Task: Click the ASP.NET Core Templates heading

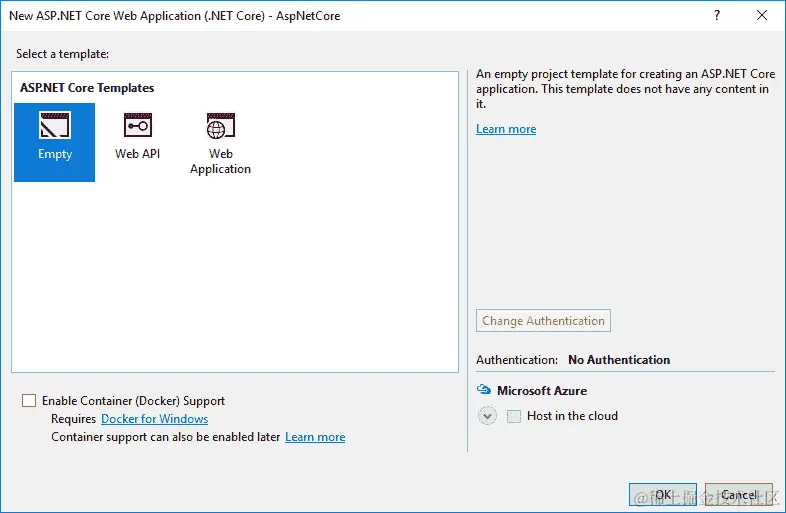Action: [x=87, y=88]
